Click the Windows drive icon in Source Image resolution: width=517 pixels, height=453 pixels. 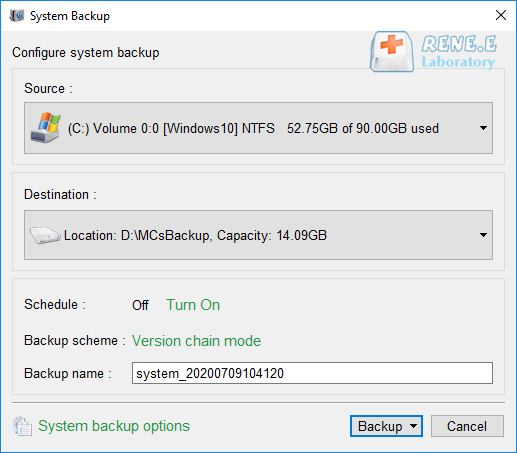[x=46, y=128]
